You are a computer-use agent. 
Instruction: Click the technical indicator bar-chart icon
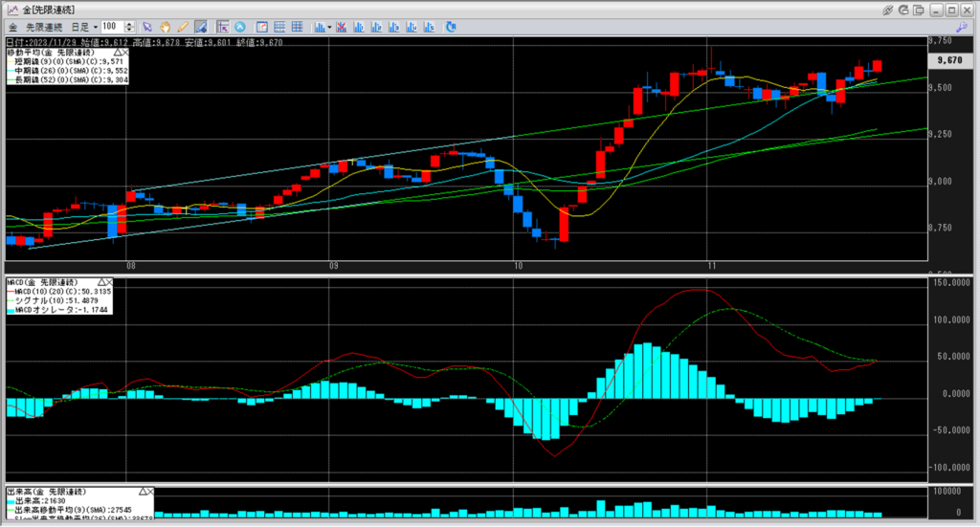pyautogui.click(x=320, y=27)
